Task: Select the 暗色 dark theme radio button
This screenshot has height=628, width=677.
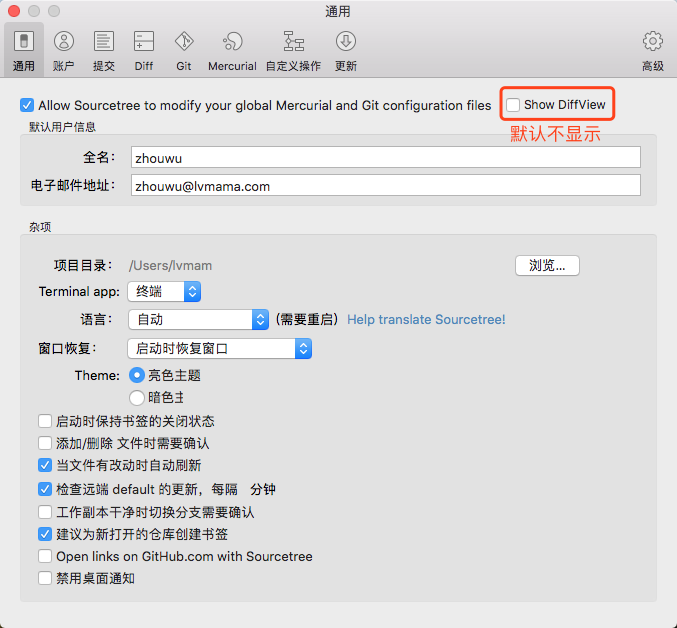Action: [138, 397]
